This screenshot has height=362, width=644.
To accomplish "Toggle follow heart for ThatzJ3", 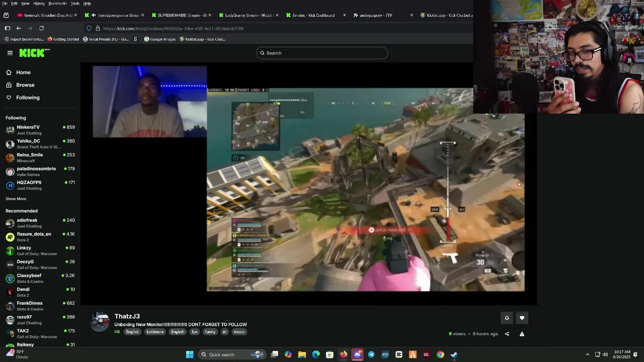I will click(x=522, y=318).
